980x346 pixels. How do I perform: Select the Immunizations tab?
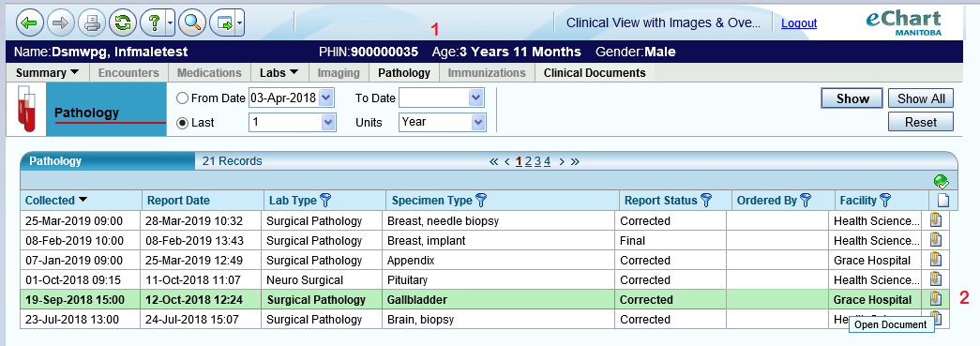[x=487, y=72]
